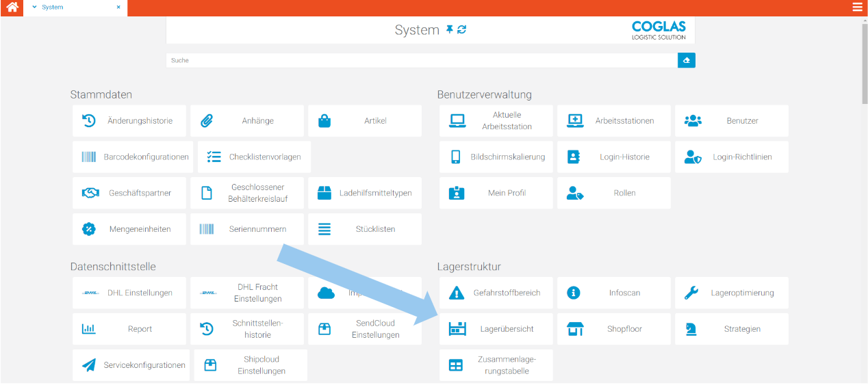Click the Lageroptimierung wrench icon
This screenshot has width=868, height=385.
tap(691, 293)
